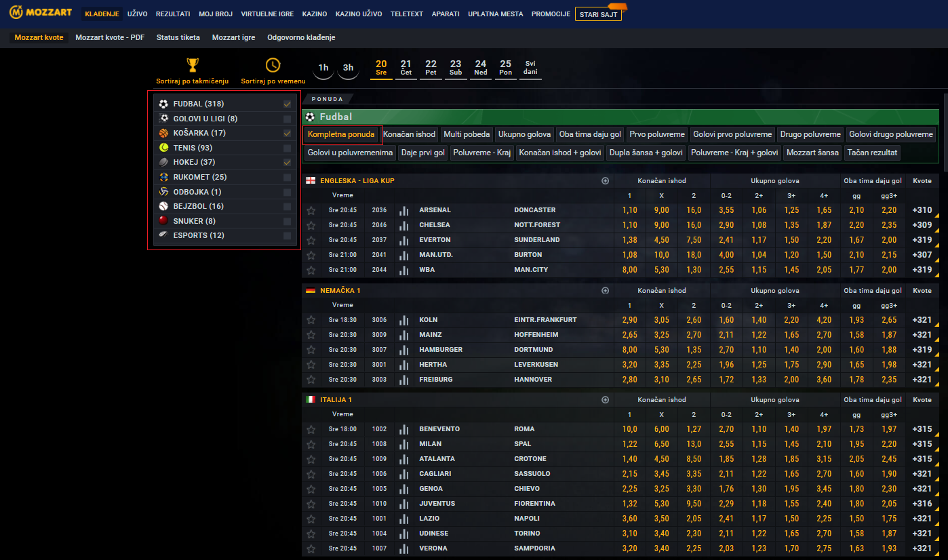Select gg odds 1,77 for WBA vs Man.City
Viewport: 948px width, 560px height.
coord(856,270)
